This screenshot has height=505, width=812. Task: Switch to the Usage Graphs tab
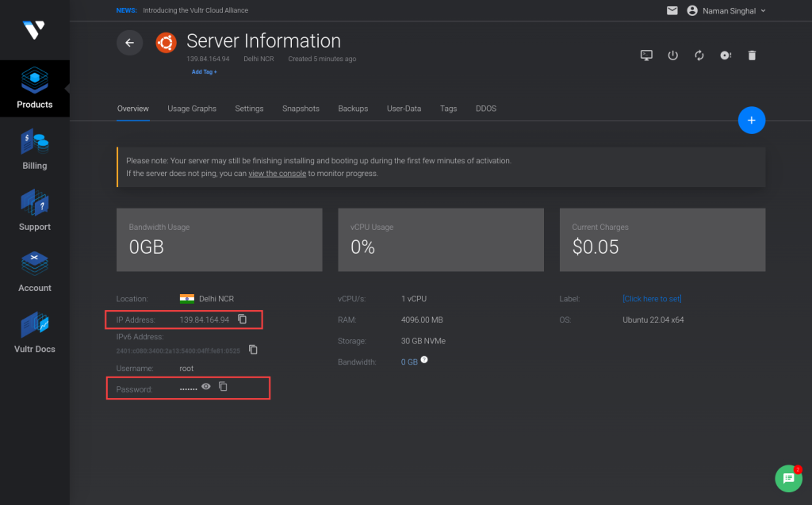tap(192, 109)
